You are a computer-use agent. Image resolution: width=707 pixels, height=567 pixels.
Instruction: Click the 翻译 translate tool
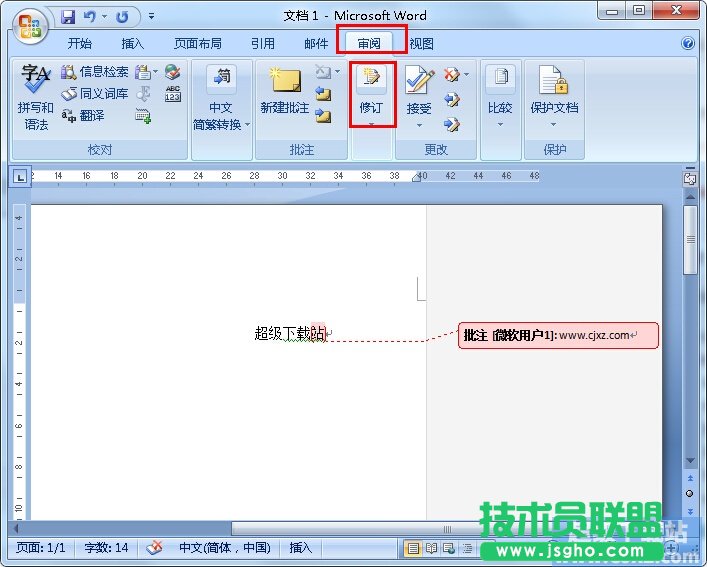tap(84, 115)
